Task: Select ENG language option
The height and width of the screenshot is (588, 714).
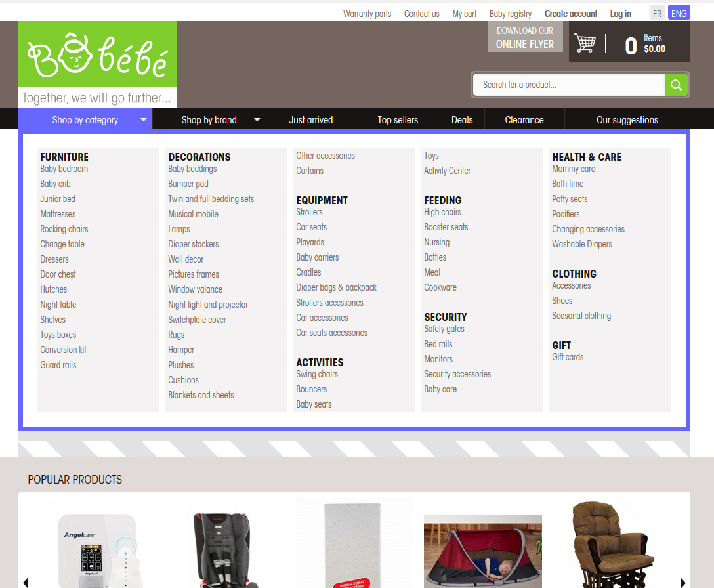Action: click(679, 13)
